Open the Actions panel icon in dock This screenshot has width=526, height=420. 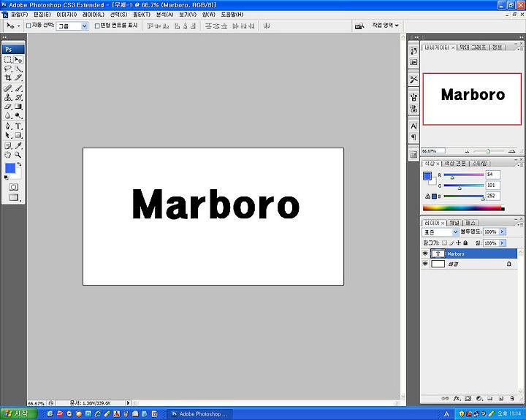[x=413, y=62]
